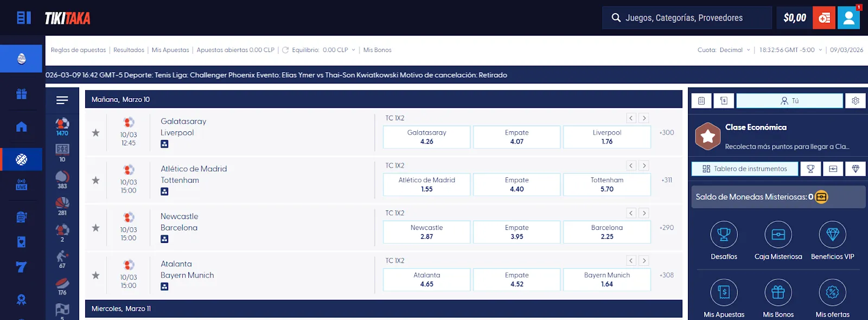Select the basketball sport icon (281)
This screenshot has width=868, height=320.
[x=62, y=205]
